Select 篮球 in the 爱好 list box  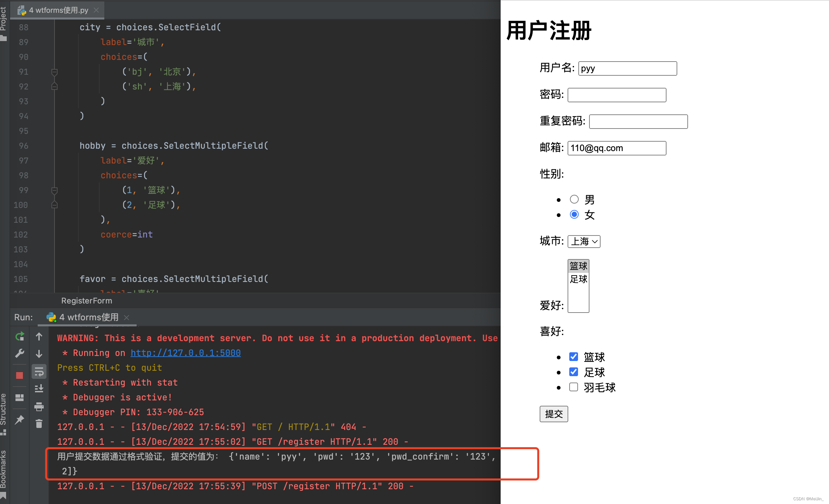[578, 266]
